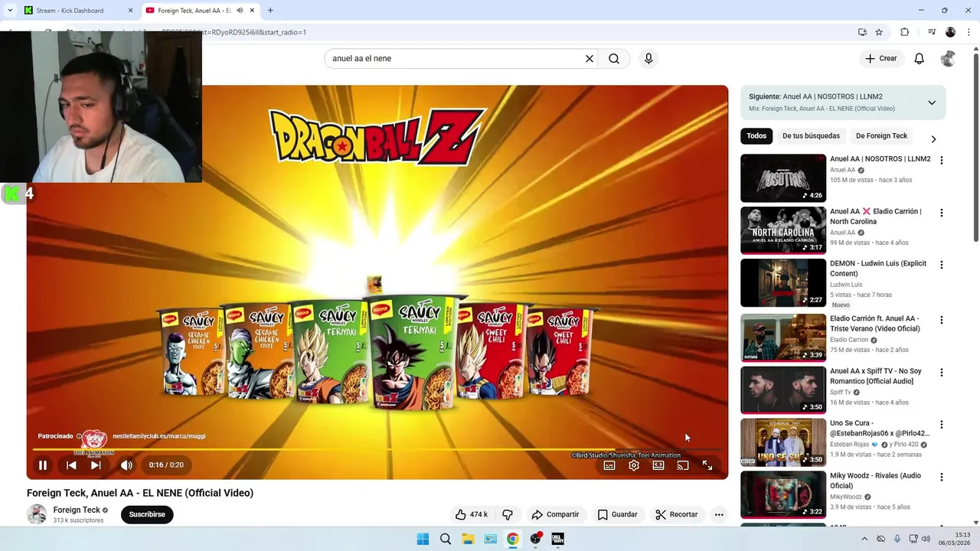Open the Chrome extensions puzzle icon
This screenshot has width=980, height=551.
pyautogui.click(x=905, y=32)
